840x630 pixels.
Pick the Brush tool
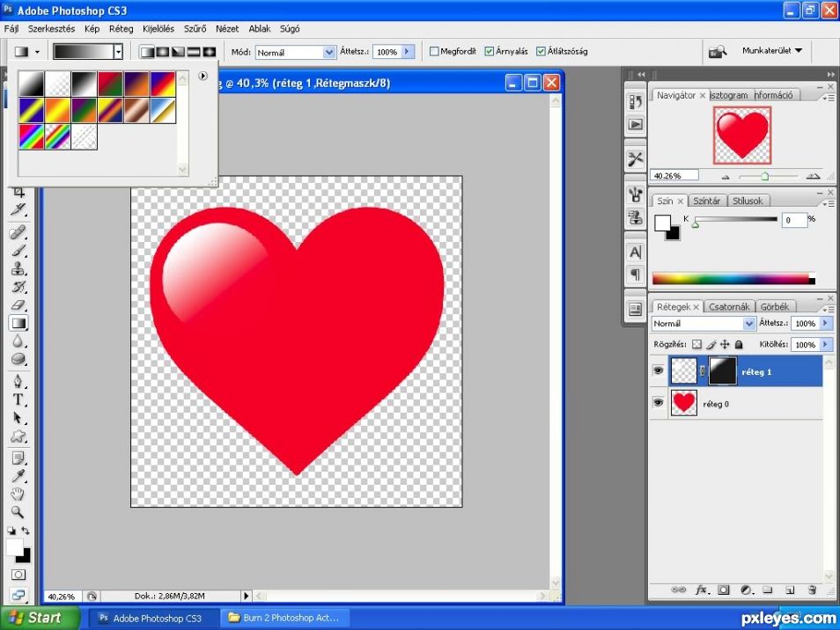18,250
